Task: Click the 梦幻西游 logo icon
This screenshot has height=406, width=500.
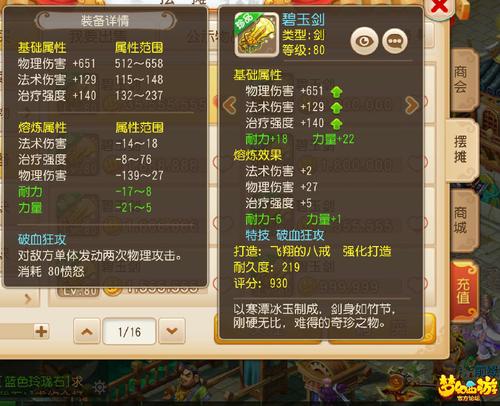Action: (x=468, y=388)
